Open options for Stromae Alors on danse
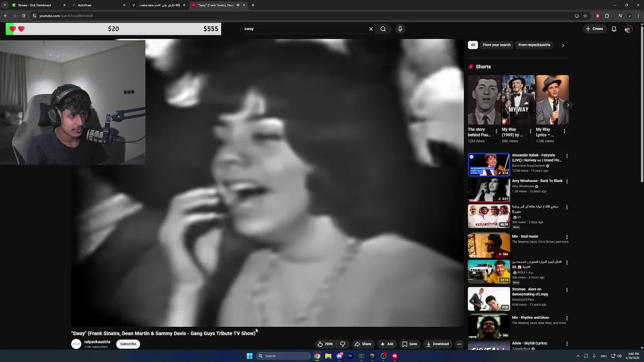Viewport: 644px width, 362px height. pyautogui.click(x=567, y=290)
